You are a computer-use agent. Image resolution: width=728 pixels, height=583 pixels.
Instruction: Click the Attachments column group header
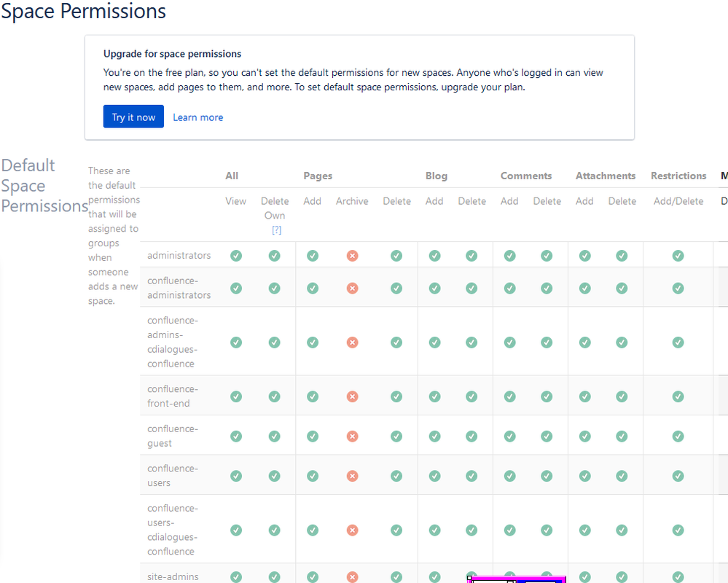[606, 176]
